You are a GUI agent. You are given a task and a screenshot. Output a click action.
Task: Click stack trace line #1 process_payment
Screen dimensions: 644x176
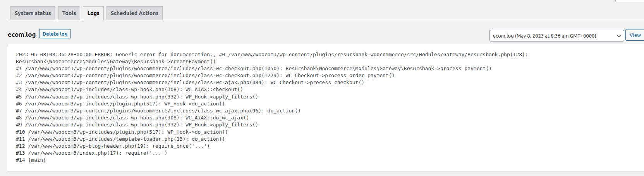click(x=254, y=69)
